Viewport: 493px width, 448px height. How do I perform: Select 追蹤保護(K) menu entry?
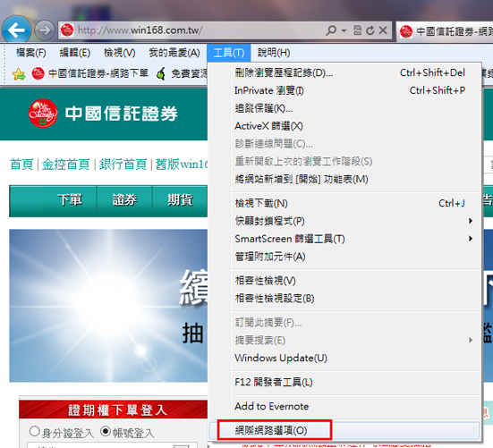344,108
